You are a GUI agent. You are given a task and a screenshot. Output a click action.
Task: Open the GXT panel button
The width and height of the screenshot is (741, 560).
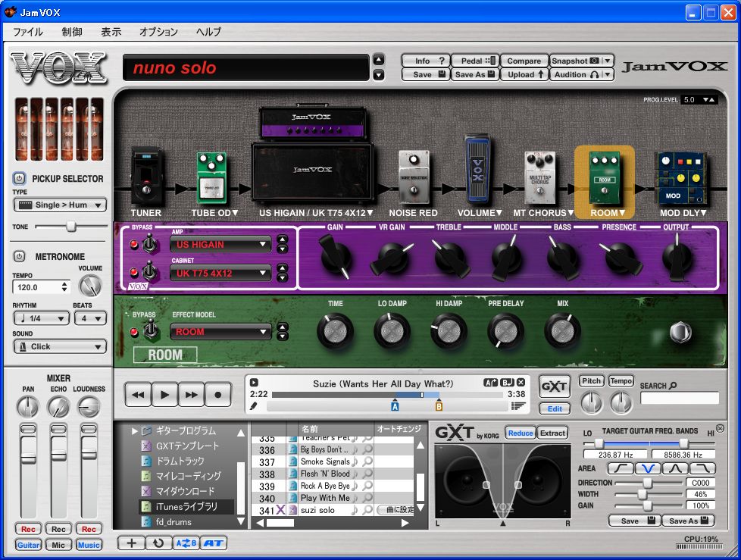click(555, 387)
